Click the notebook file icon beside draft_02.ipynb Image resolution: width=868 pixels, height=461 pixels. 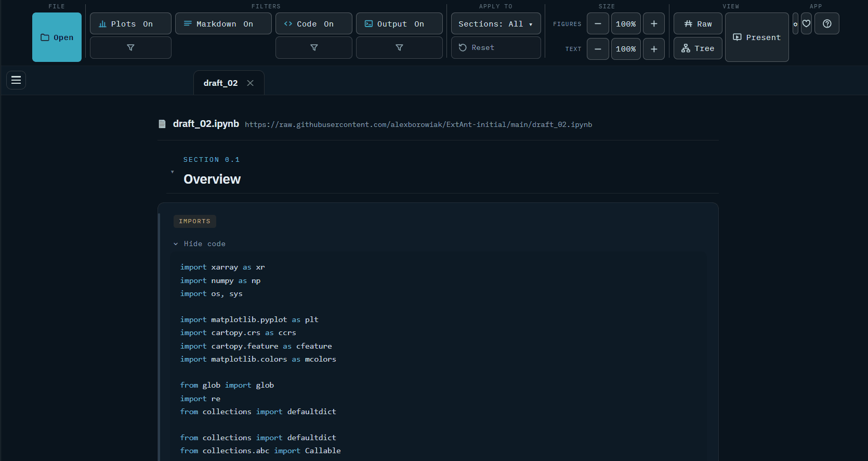click(162, 124)
